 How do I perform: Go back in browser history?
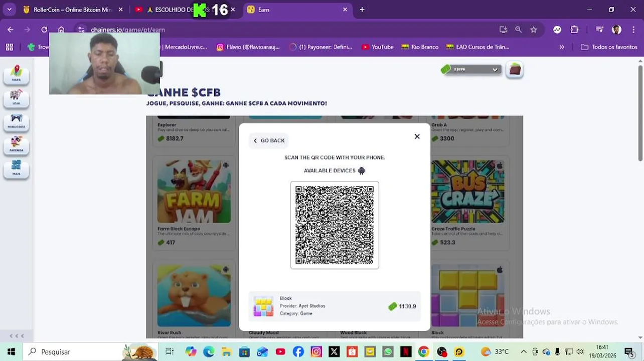coord(11,30)
